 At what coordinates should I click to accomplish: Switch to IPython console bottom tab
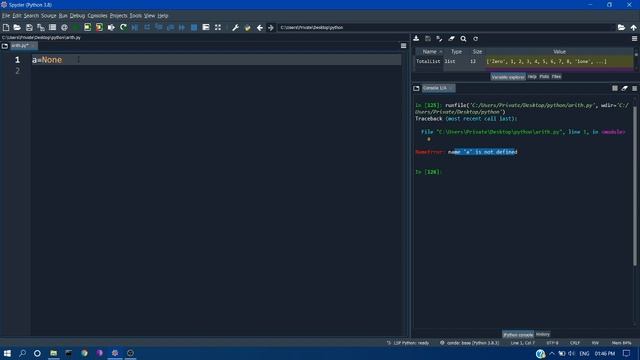pyautogui.click(x=518, y=335)
